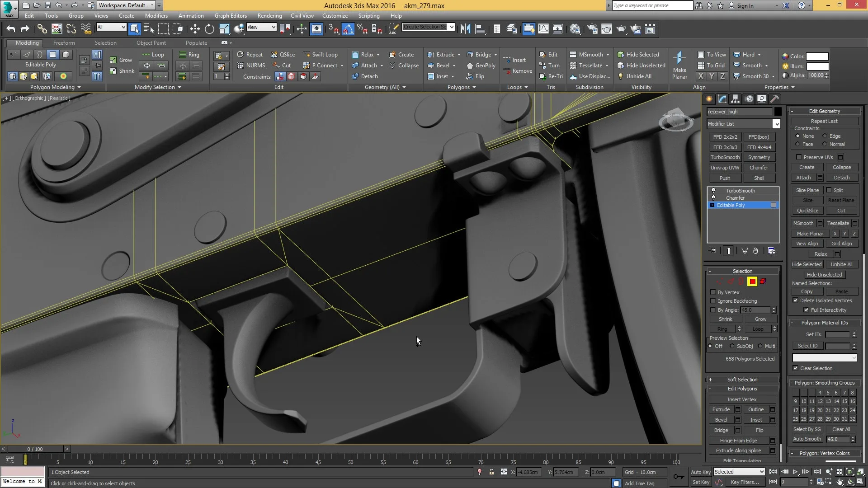Switch to the Freeform ribbon tab

(64, 43)
